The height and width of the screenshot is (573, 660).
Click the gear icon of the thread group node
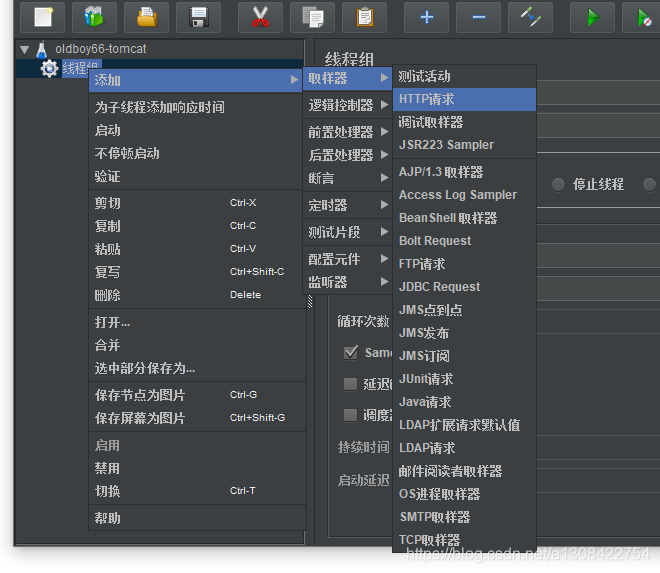[x=49, y=68]
